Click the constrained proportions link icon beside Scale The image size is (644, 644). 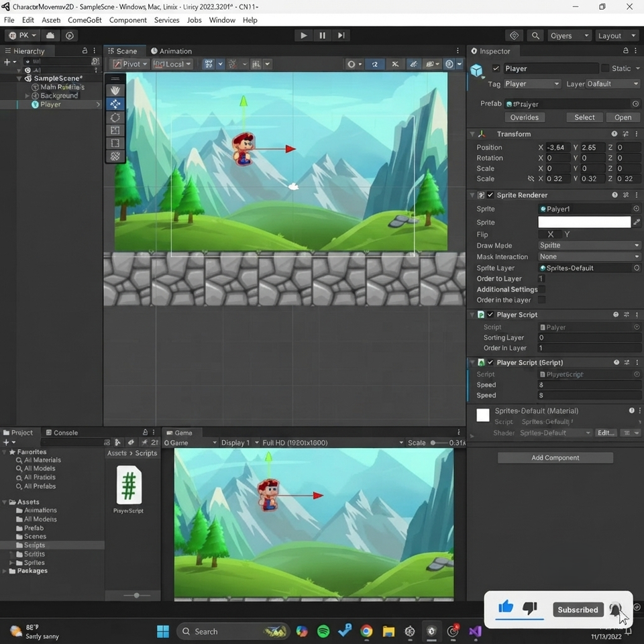pyautogui.click(x=531, y=178)
